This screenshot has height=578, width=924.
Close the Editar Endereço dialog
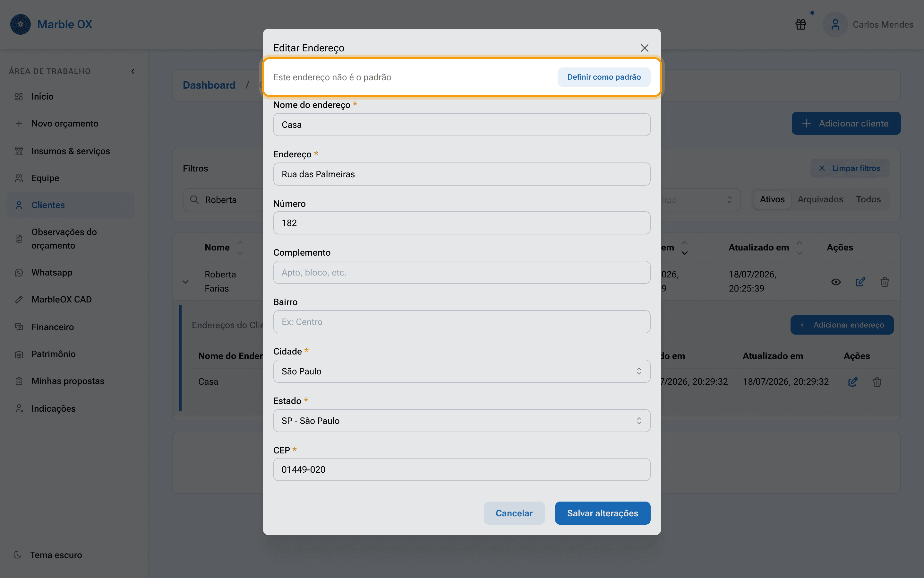pos(645,48)
